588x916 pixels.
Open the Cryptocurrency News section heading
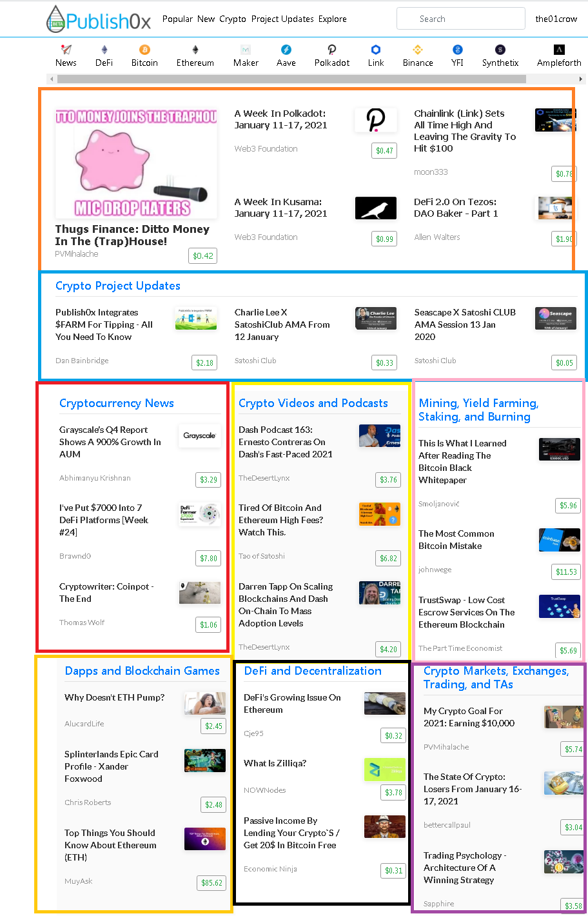pos(117,403)
